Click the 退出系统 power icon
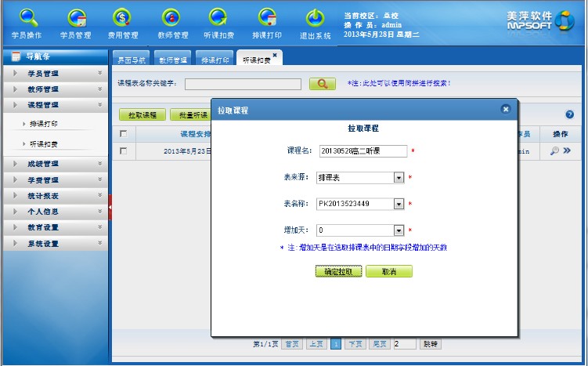 [315, 18]
